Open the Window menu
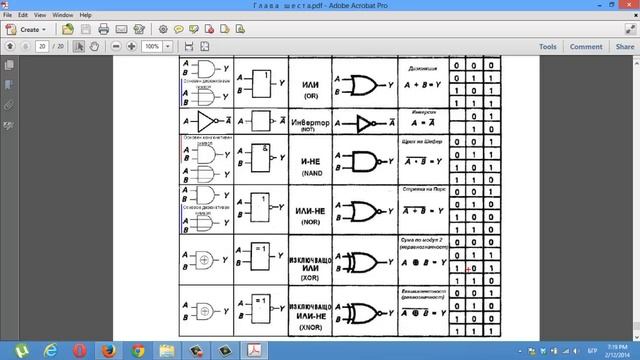This screenshot has width=640, height=360. pos(63,15)
